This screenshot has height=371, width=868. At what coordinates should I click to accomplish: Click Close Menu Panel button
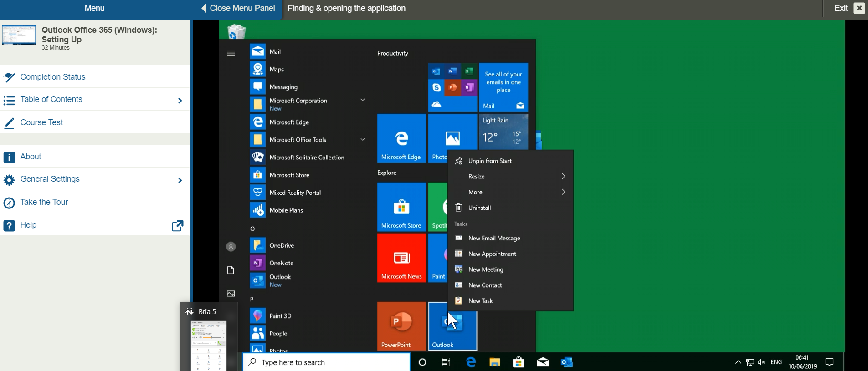tap(238, 8)
